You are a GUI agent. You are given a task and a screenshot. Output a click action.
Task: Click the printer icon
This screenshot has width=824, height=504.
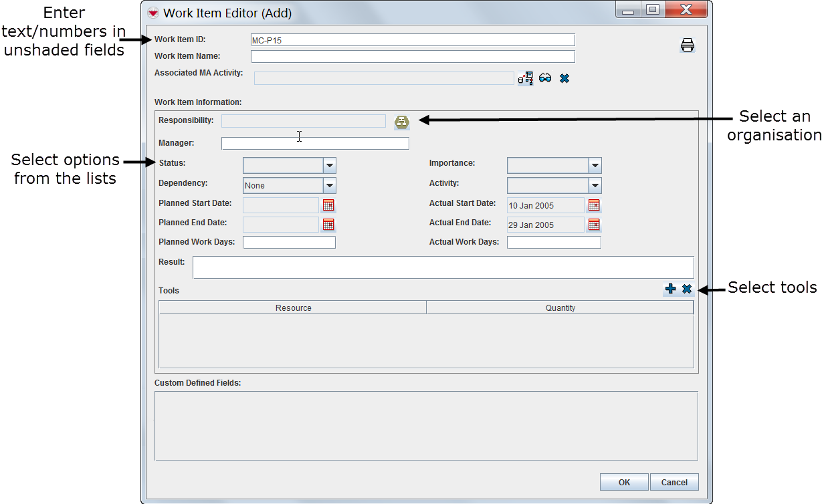tap(687, 45)
